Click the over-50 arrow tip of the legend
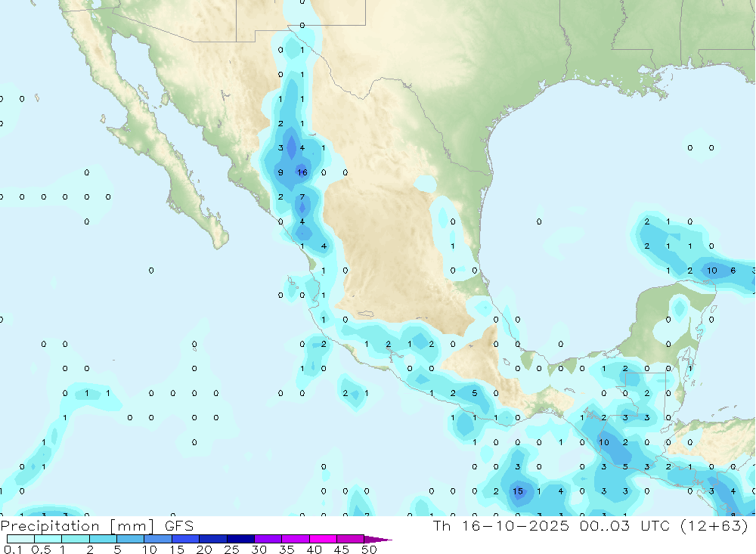This screenshot has height=554, width=756. pos(378,540)
